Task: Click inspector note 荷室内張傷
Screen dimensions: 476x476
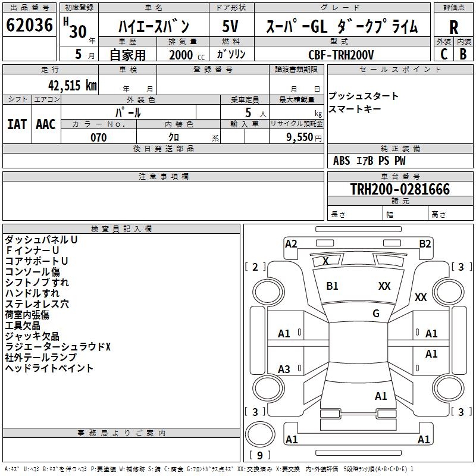Action: tap(27, 315)
